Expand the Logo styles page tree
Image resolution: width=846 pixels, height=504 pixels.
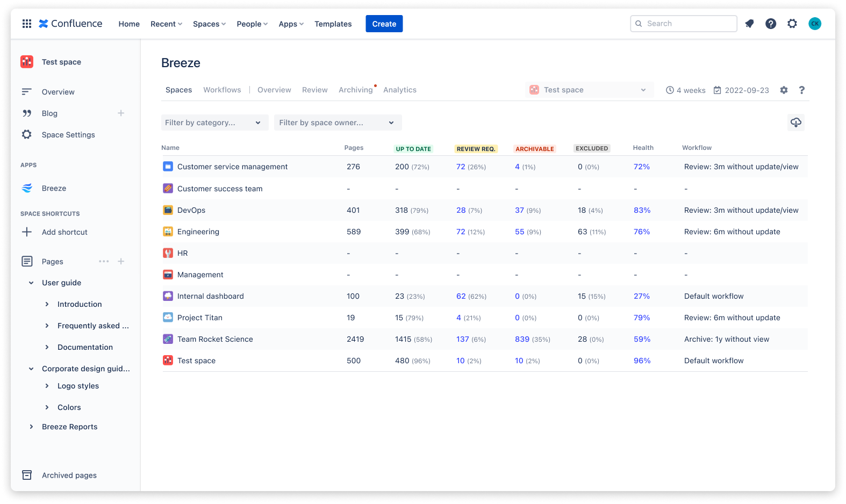coord(47,386)
